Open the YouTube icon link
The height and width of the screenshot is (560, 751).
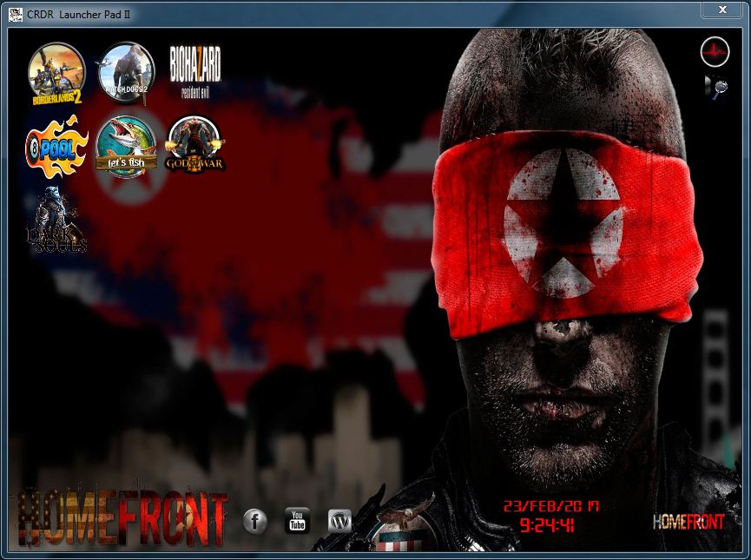(298, 521)
